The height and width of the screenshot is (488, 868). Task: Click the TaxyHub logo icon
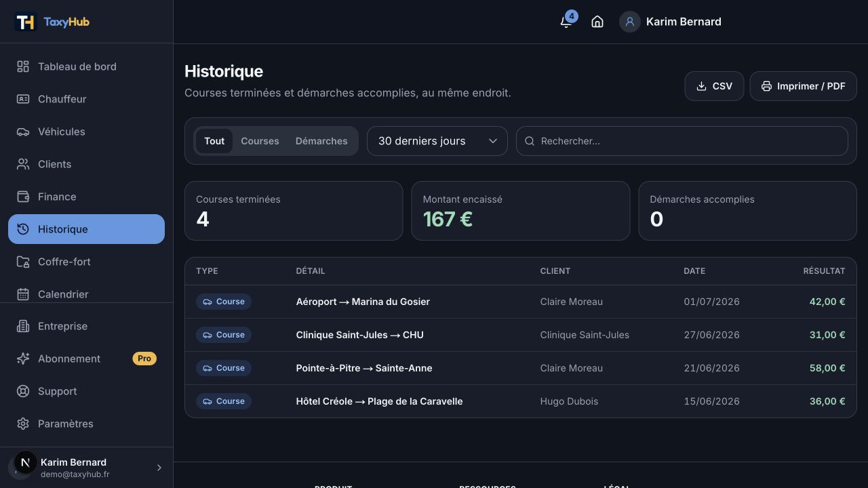26,22
